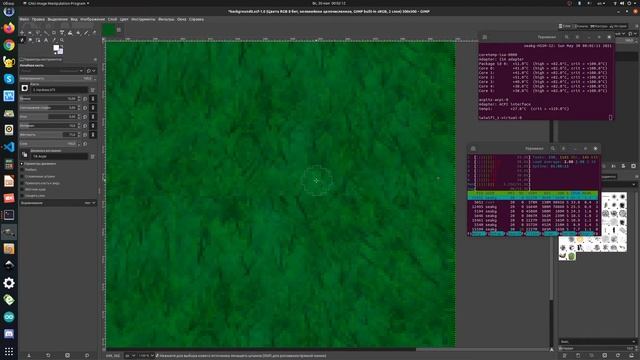This screenshot has height=360, width=640.
Task: Open Chrome from the dock
Action: [x=9, y=45]
